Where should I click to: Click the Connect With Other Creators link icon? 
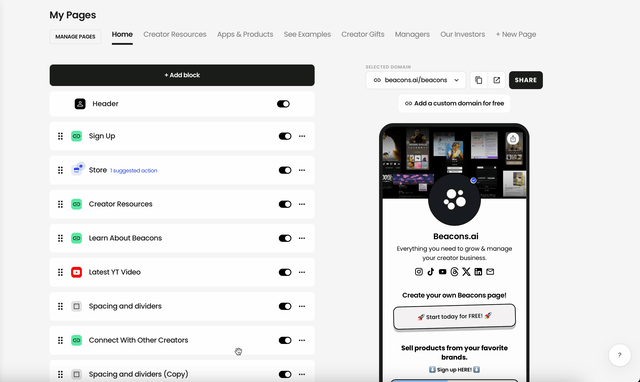click(x=76, y=340)
